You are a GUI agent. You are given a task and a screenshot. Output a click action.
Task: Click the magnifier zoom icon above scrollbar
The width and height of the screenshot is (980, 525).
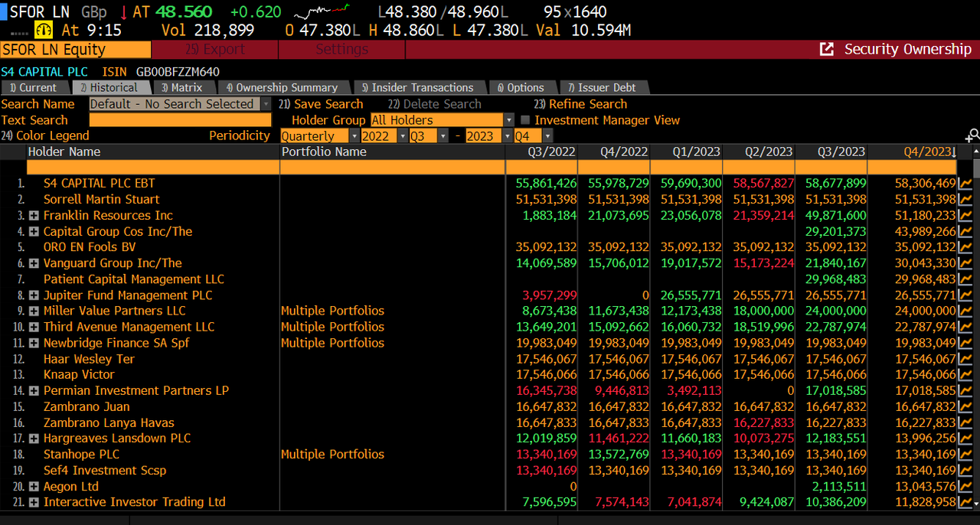[x=973, y=135]
